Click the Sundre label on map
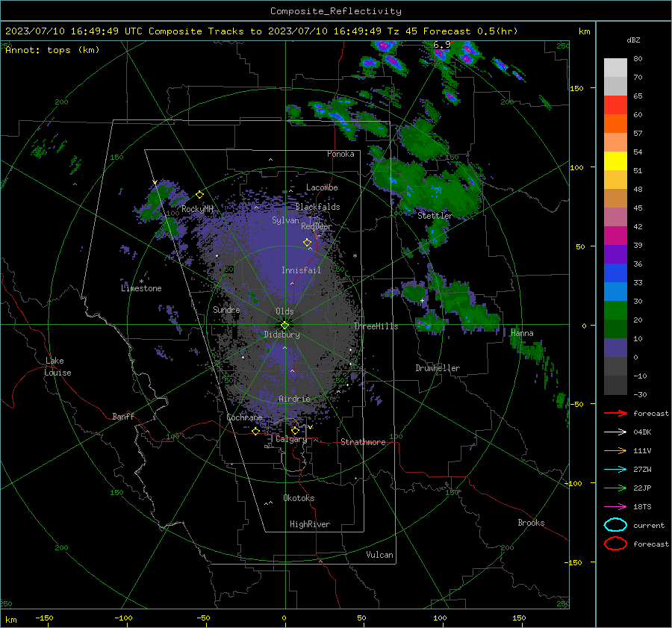 pos(226,309)
